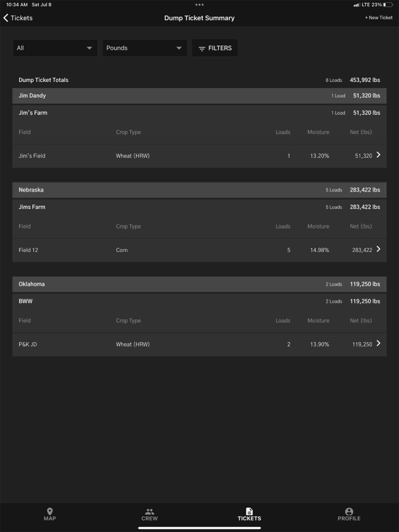Select the Oklahoma group header
The height and width of the screenshot is (532, 399).
(199, 284)
